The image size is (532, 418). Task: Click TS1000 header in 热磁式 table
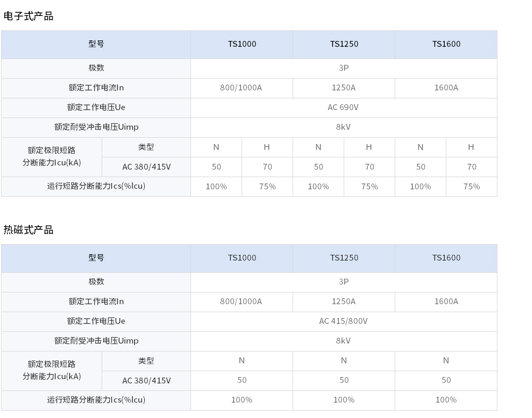[242, 258]
